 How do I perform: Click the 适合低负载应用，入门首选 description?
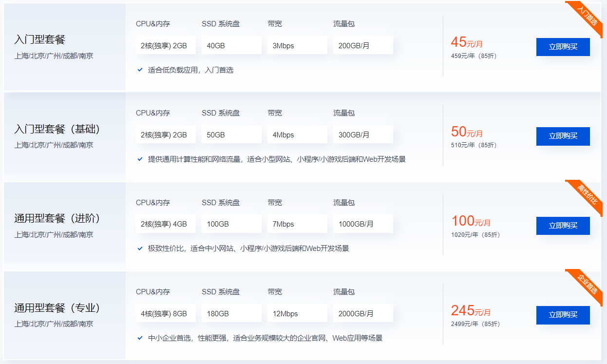tap(190, 70)
